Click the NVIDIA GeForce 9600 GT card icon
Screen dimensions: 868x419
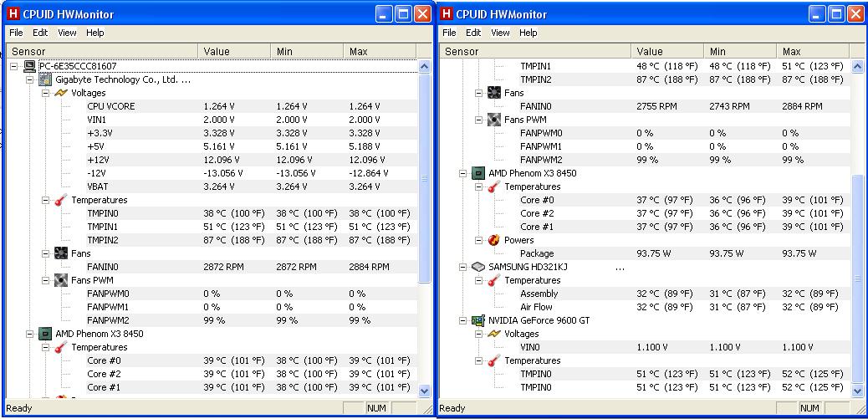pyautogui.click(x=479, y=320)
